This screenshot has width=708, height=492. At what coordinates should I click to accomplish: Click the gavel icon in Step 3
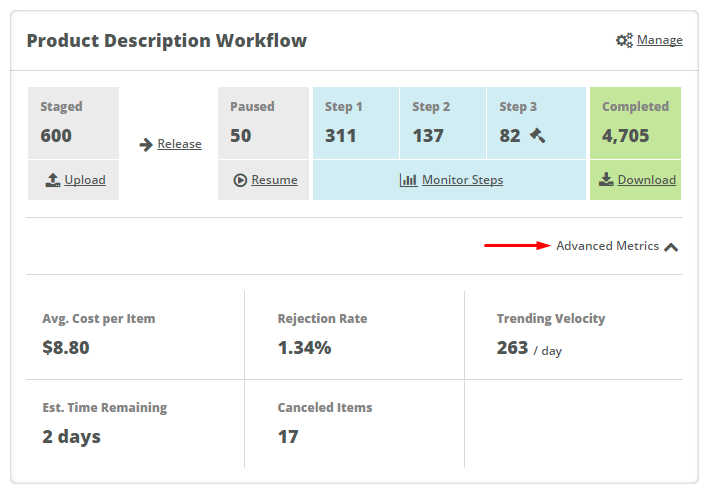click(537, 135)
